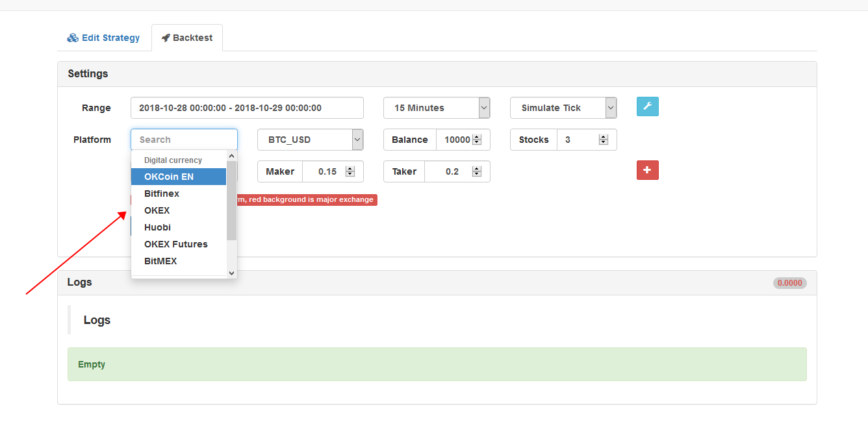Adjust the Stocks spinner arrows

tap(604, 140)
